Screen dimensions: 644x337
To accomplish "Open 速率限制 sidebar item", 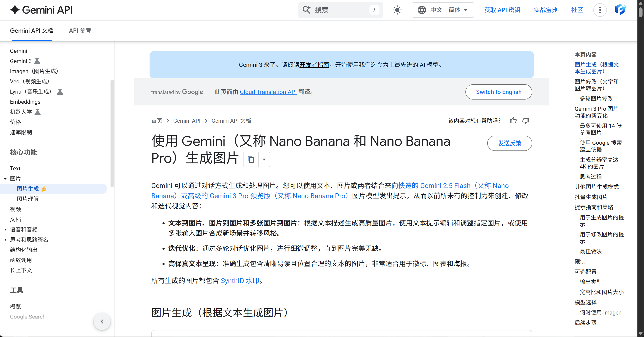I will click(x=21, y=132).
